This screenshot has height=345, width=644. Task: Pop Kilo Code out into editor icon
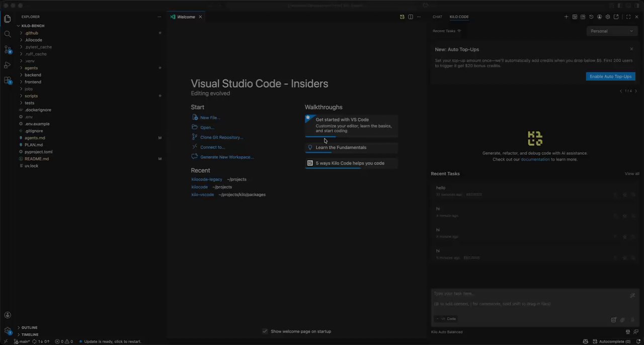coord(616,17)
